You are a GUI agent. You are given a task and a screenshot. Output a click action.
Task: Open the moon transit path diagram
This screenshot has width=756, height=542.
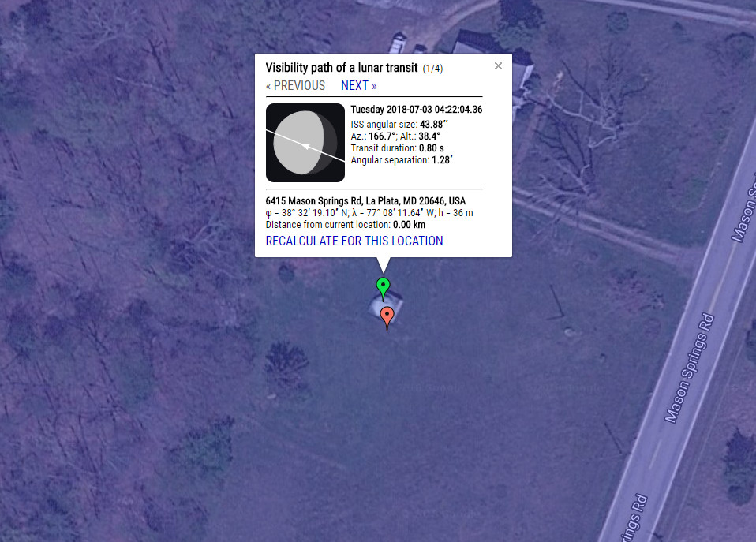305,143
